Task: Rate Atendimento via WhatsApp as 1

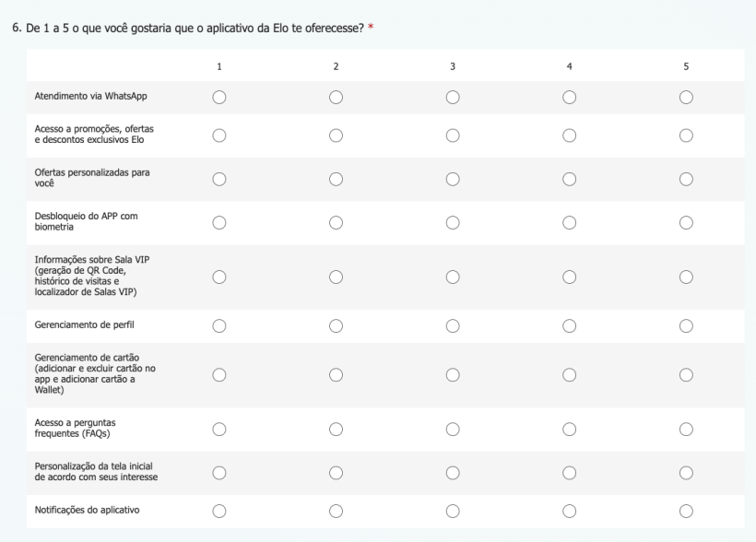Action: pos(219,97)
